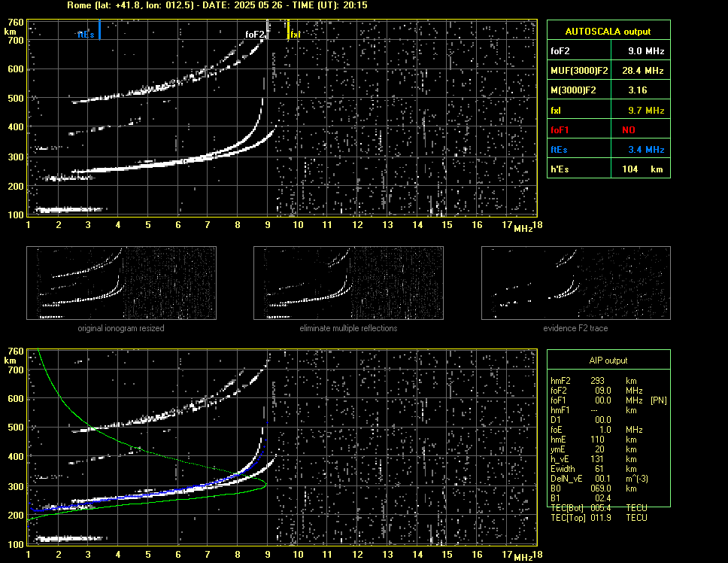Click the TEC[Bot] value '005.4'

[x=601, y=508]
